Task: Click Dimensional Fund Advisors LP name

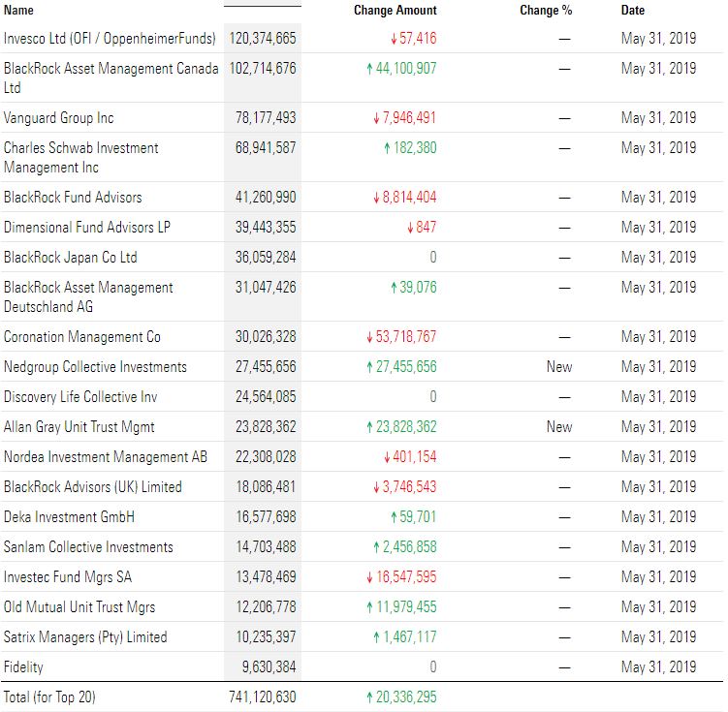Action: click(87, 228)
